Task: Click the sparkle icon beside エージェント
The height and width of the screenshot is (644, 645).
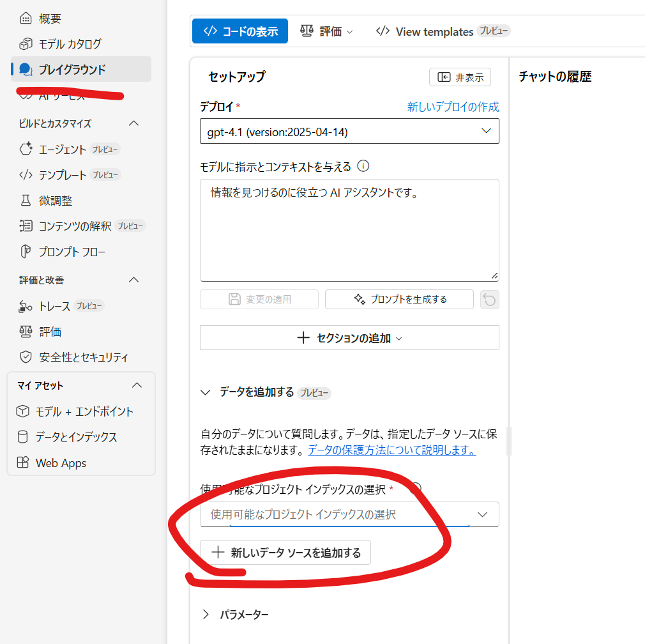Action: [x=26, y=149]
